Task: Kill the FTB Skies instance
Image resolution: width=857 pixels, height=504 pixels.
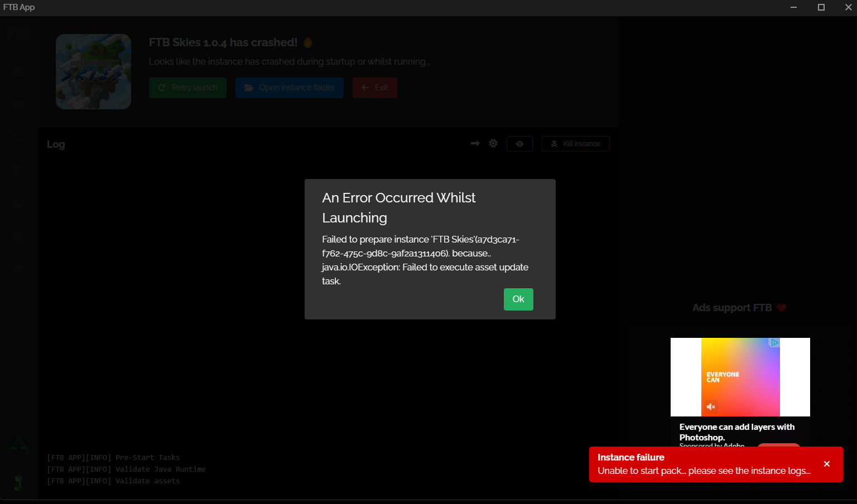Action: pyautogui.click(x=575, y=143)
